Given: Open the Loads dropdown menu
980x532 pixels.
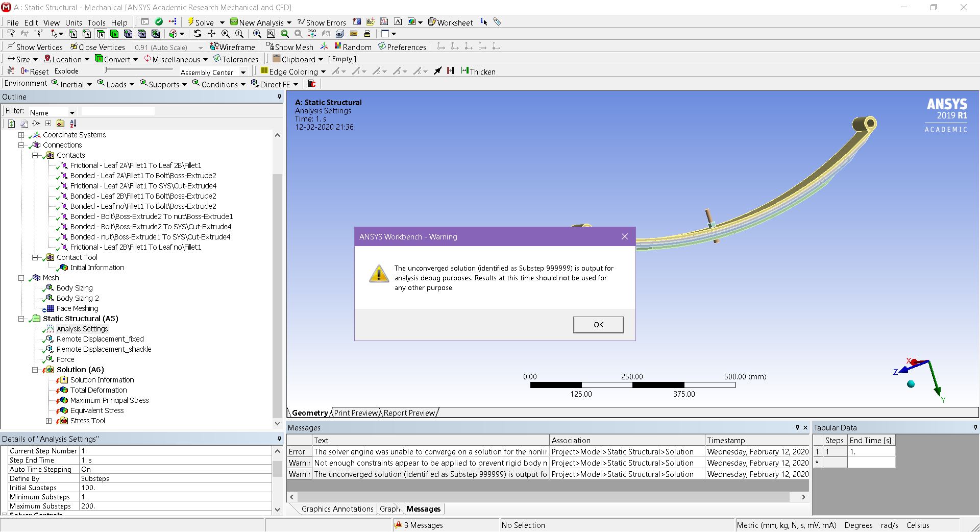Looking at the screenshot, I should pos(116,84).
